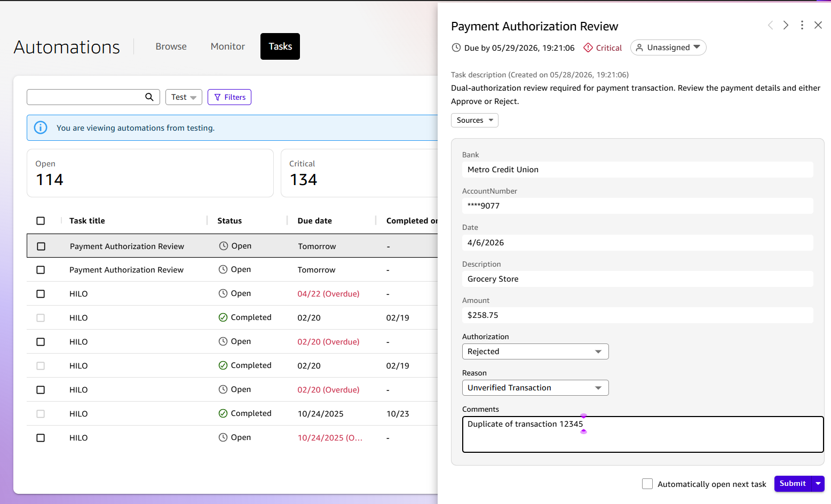Screen dimensions: 831x504
Task: Click the Critical priority diamond icon
Action: click(x=588, y=47)
